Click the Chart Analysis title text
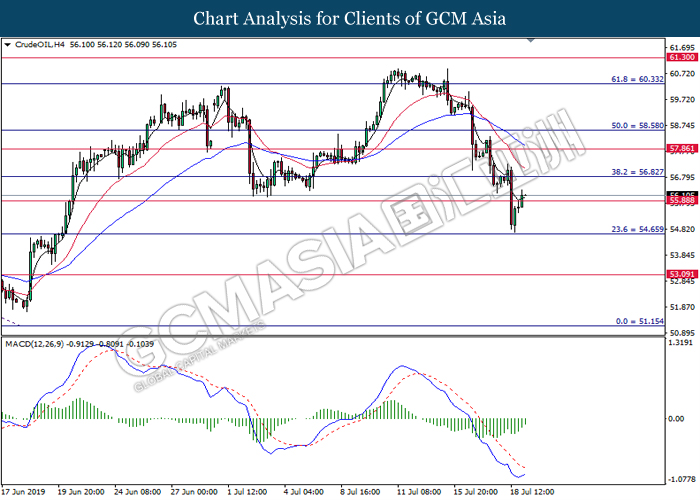Viewport: 700px width, 500px height. point(349,18)
